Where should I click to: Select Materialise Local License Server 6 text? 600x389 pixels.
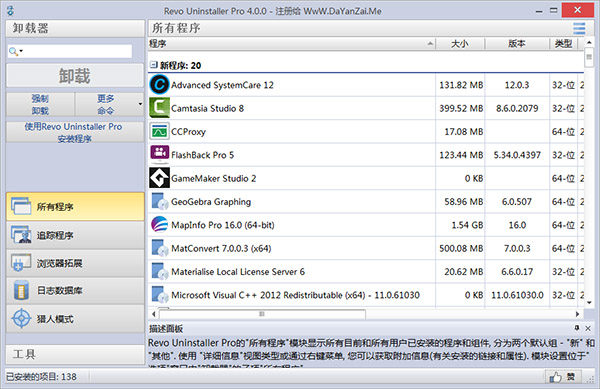pyautogui.click(x=238, y=272)
